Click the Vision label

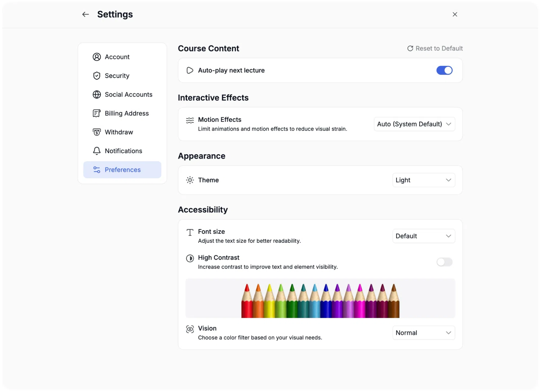pos(207,328)
